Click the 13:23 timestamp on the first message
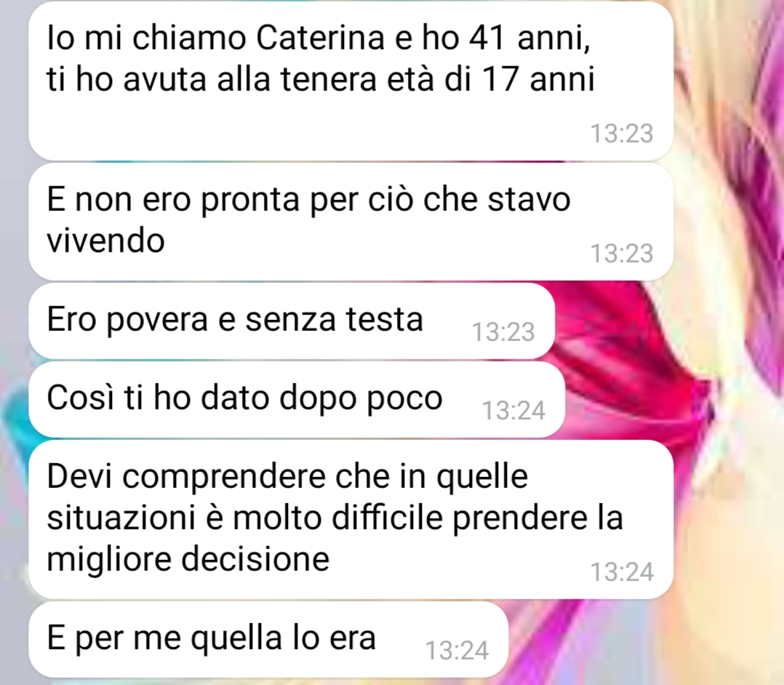Image resolution: width=784 pixels, height=685 pixels. pos(622,134)
